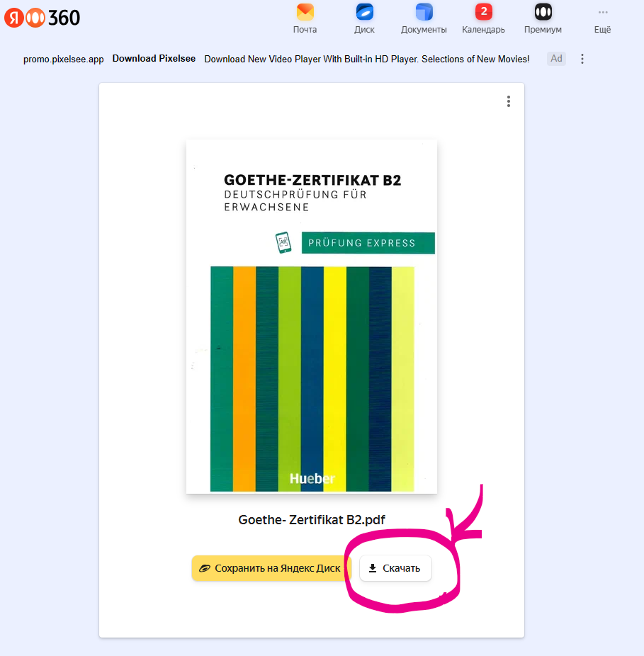Open the Goethe-Zertifikat B2 cover preview
Viewport: 644px width, 656px height.
(312, 317)
